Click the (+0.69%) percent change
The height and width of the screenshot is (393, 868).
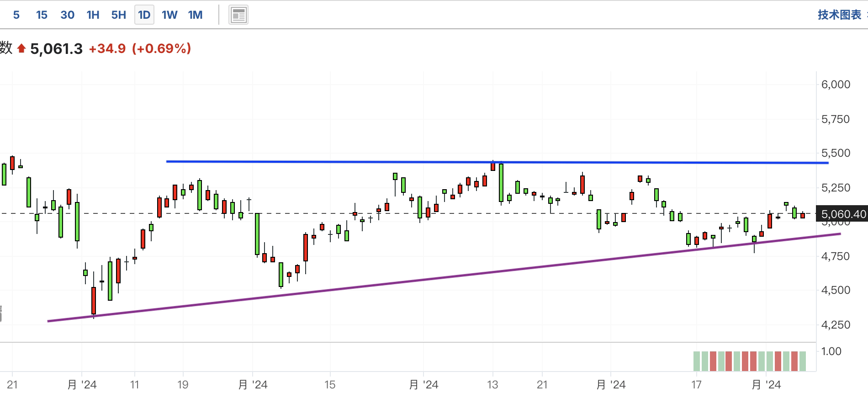[x=161, y=48]
